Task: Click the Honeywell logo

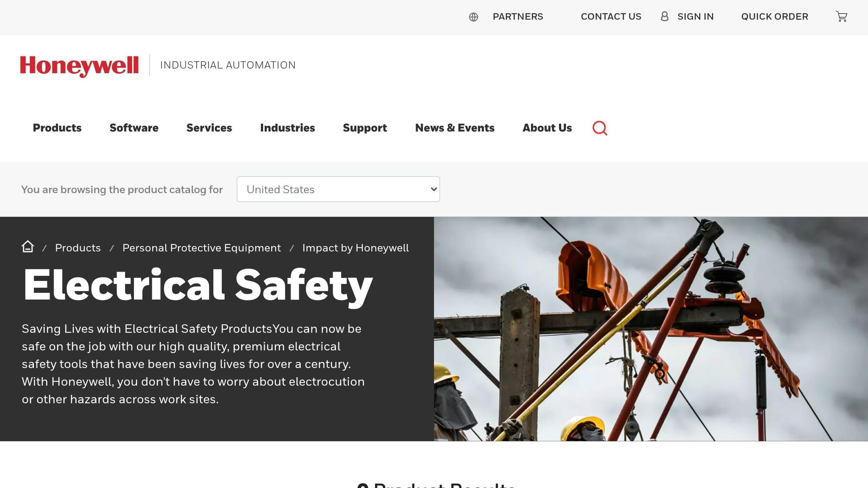Action: tap(79, 66)
